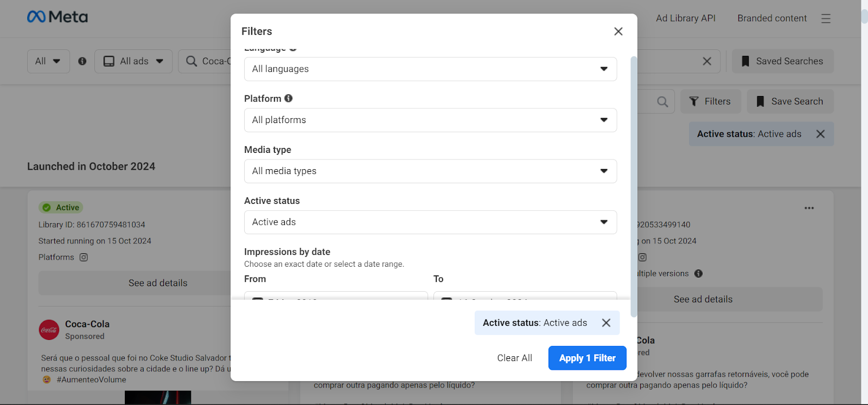Click the three-dot ad options icon
This screenshot has width=868, height=405.
click(x=809, y=208)
